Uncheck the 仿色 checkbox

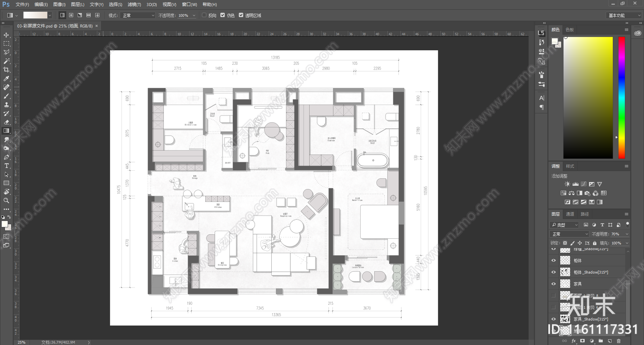(223, 15)
